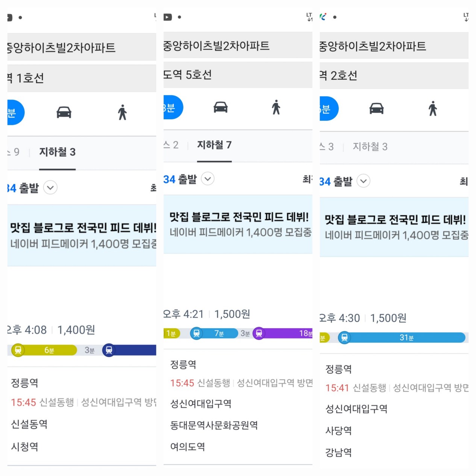
Task: Select the walking icon in the 2호선 panel
Action: click(x=433, y=108)
